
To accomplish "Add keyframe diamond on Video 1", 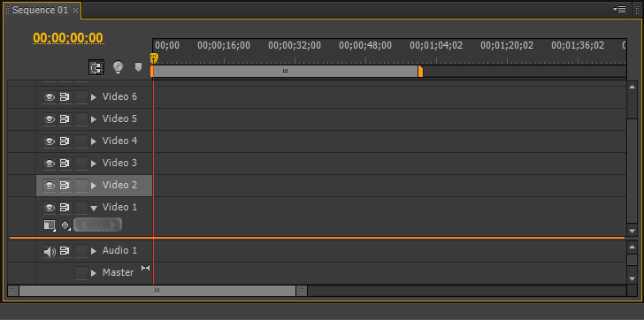I will (98, 225).
